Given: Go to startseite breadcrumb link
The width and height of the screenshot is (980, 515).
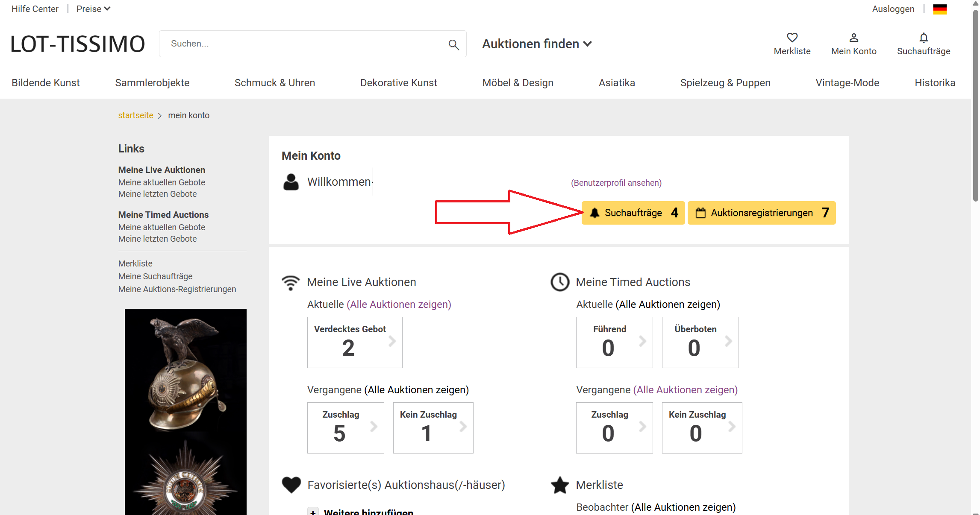Looking at the screenshot, I should tap(135, 115).
